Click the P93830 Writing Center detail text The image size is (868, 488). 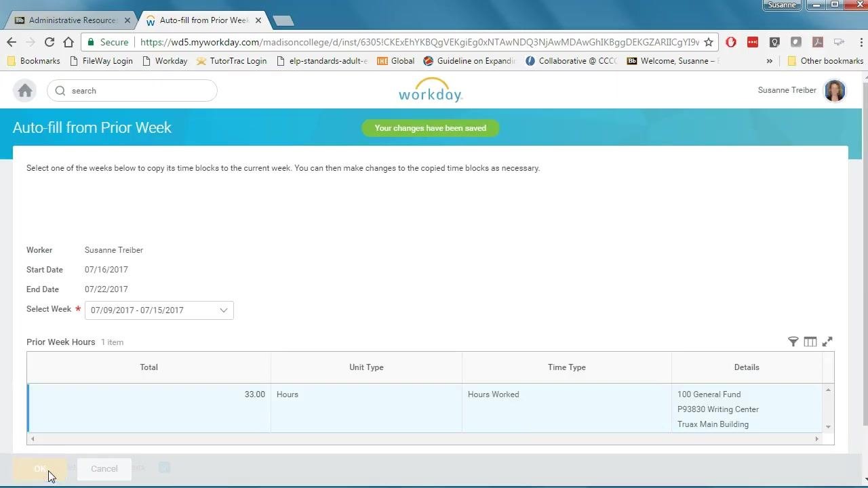[718, 409]
